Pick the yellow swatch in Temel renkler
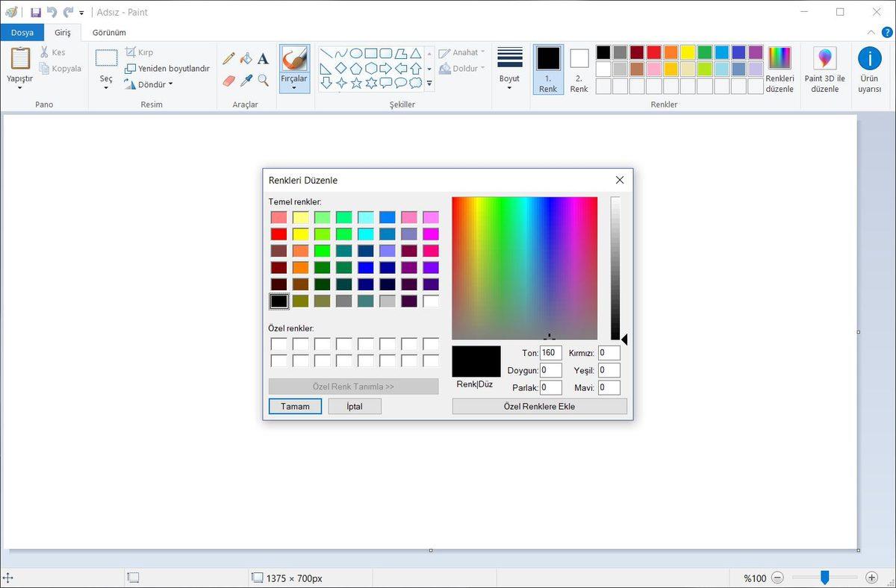The width and height of the screenshot is (896, 588). click(x=299, y=234)
